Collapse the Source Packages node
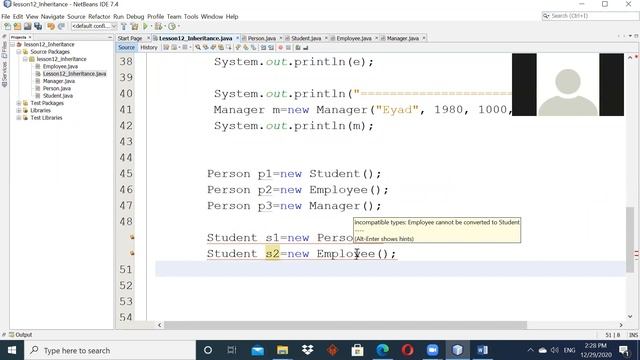The image size is (640, 360). click(19, 51)
